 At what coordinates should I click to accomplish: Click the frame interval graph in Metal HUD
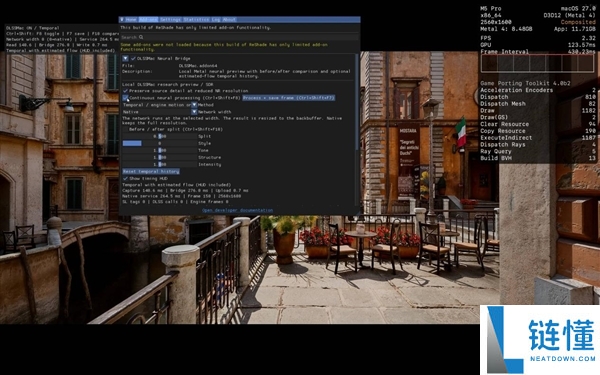(537, 64)
